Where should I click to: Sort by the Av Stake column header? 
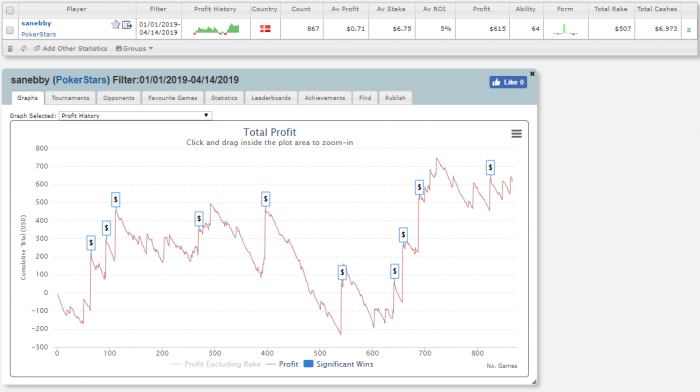(x=391, y=9)
